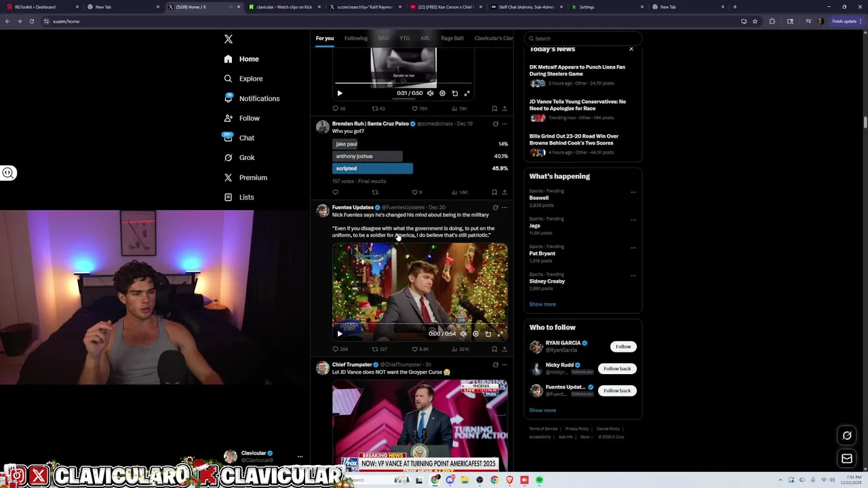Click Show more under Who to follow
Image resolution: width=868 pixels, height=488 pixels.
tap(542, 410)
